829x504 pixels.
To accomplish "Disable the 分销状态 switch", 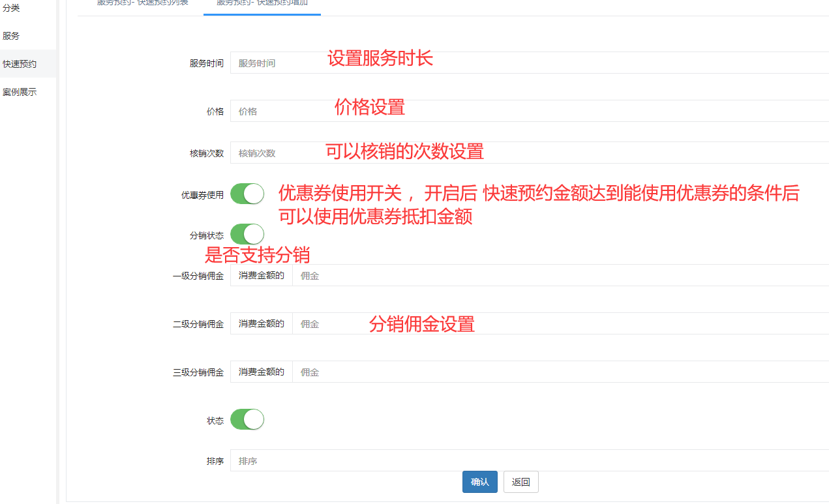I will 247,234.
